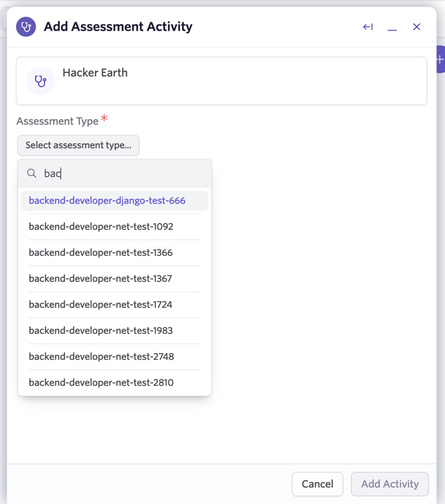The height and width of the screenshot is (504, 445).
Task: Click the Add Activity button
Action: pos(390,484)
